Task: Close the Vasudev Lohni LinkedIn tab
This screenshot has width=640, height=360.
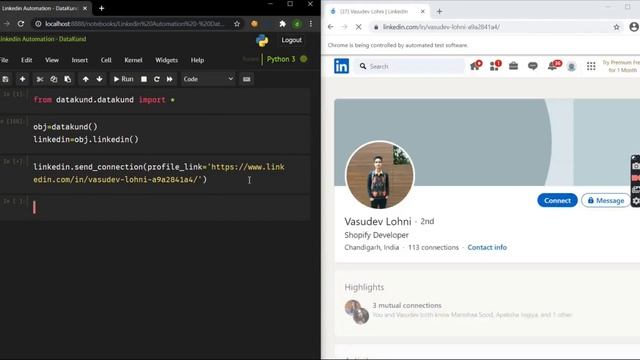Action: [x=423, y=11]
